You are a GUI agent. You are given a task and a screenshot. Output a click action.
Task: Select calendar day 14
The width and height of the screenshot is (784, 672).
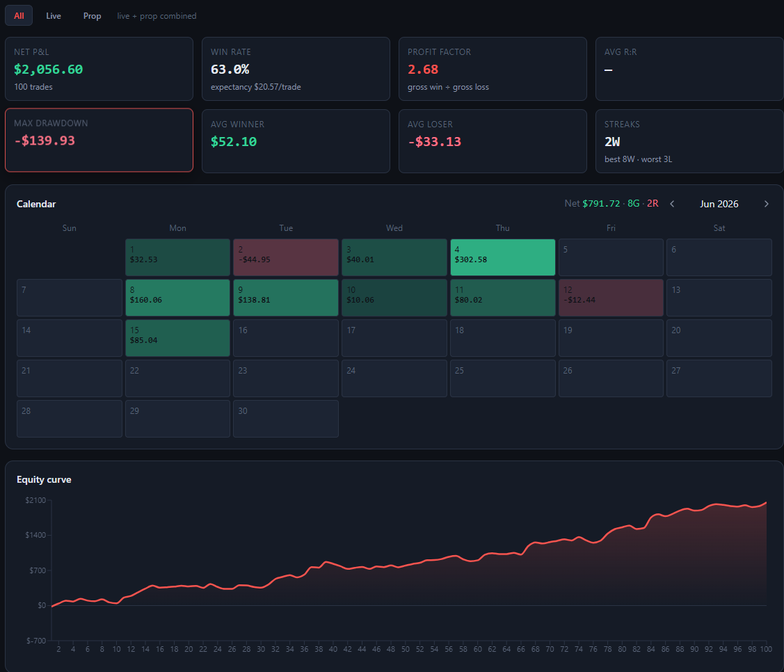[x=70, y=338]
